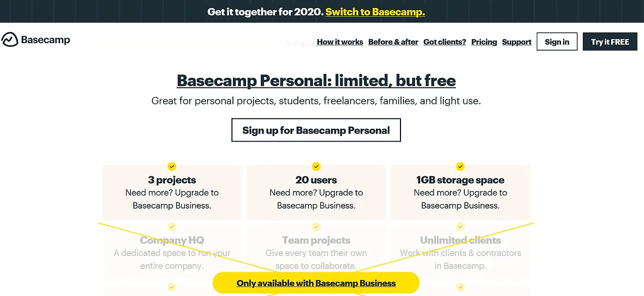Screen dimensions: 644x296
Task: Click faded checkmark above Team projects
Action: [x=316, y=227]
